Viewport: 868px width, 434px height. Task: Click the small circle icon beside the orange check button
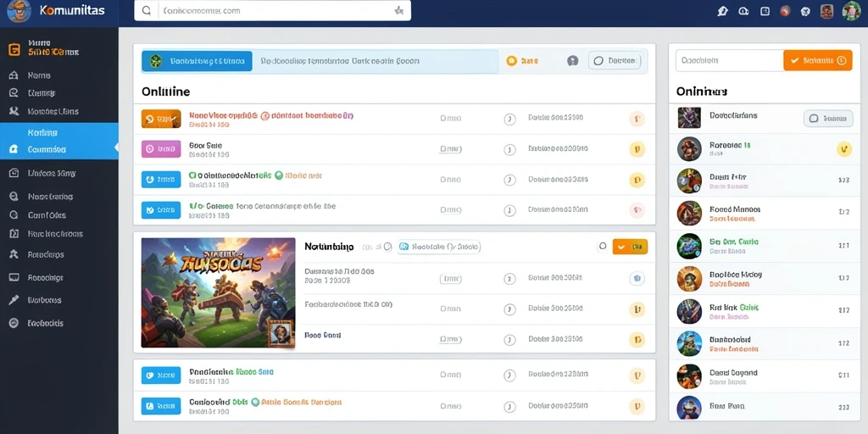tap(603, 247)
